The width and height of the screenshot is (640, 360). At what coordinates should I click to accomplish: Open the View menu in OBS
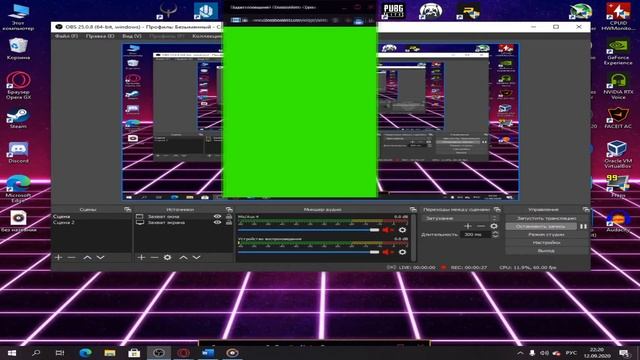coord(132,36)
